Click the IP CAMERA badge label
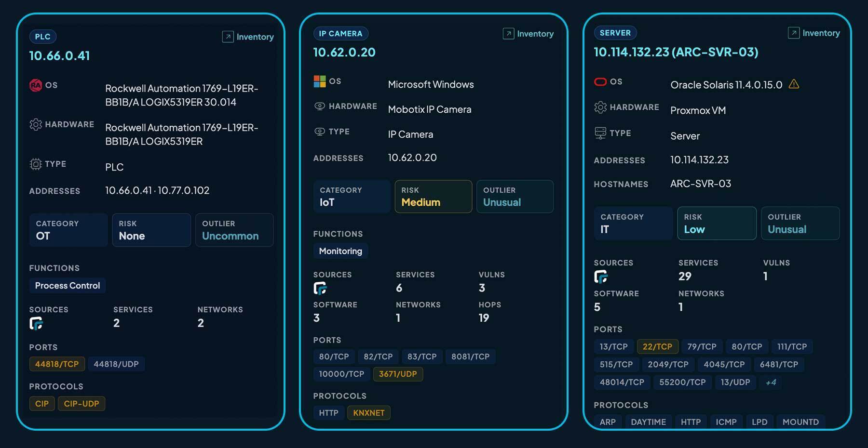This screenshot has height=448, width=868. point(340,34)
